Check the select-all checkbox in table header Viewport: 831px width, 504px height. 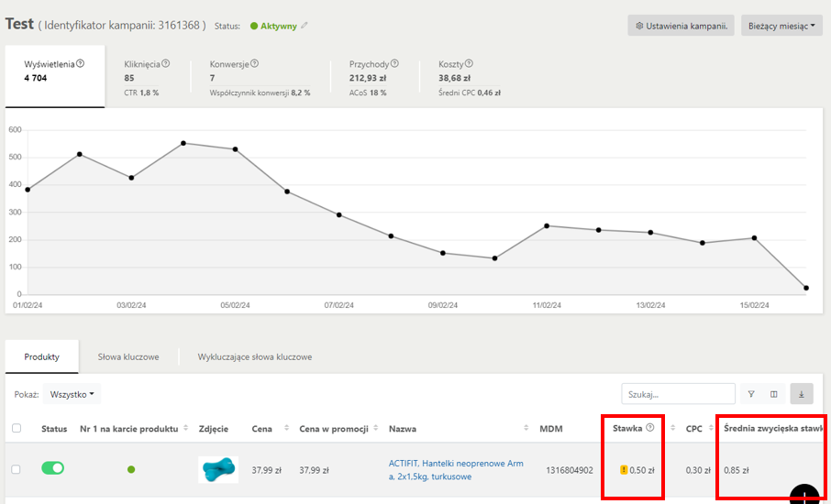(16, 428)
